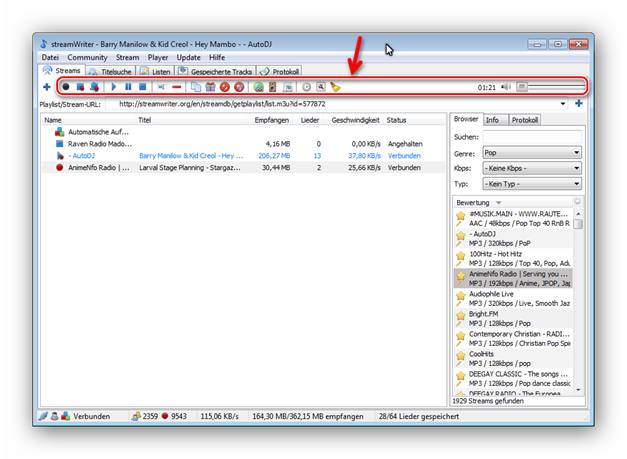Viewport: 627px width, 459px height.
Task: Open the Bewertung sort dropdown arrow
Action: [499, 203]
